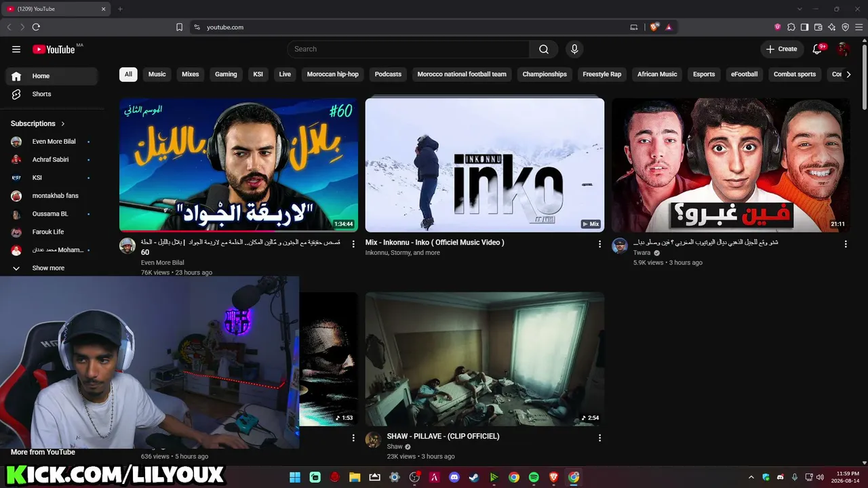Open the YouTube notifications bell

[817, 49]
